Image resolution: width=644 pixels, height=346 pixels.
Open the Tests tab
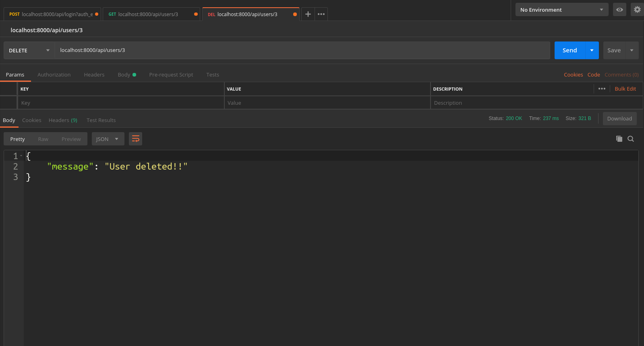click(213, 75)
